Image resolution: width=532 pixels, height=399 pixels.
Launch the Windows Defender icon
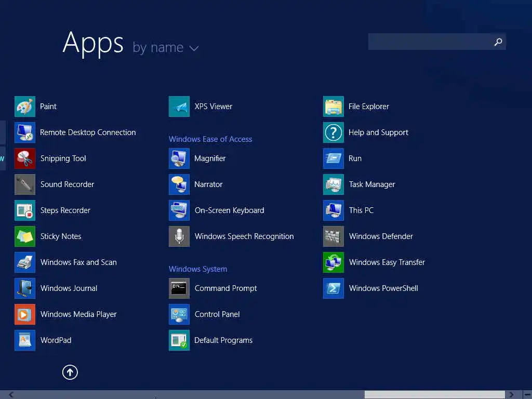click(x=334, y=236)
